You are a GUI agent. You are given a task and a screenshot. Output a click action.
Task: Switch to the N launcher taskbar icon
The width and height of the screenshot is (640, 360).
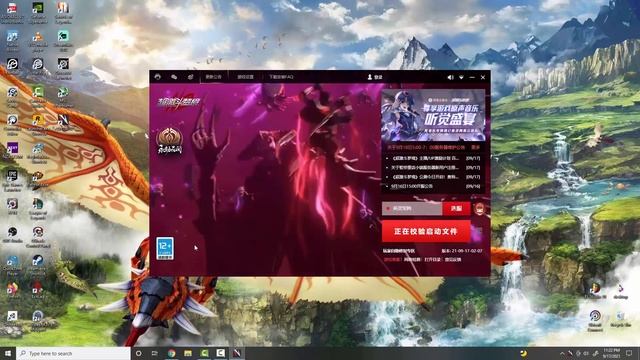pyautogui.click(x=237, y=353)
